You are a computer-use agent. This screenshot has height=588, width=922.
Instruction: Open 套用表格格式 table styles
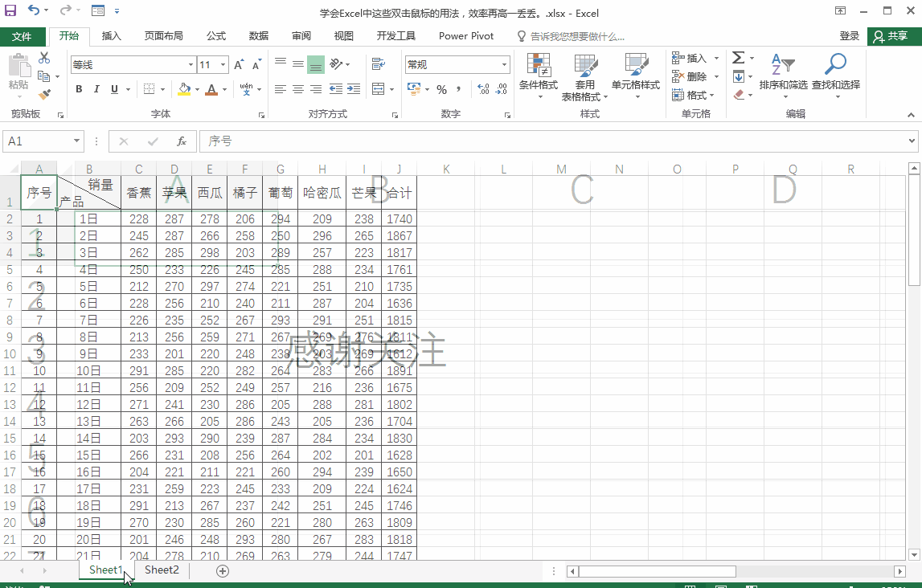coord(584,78)
